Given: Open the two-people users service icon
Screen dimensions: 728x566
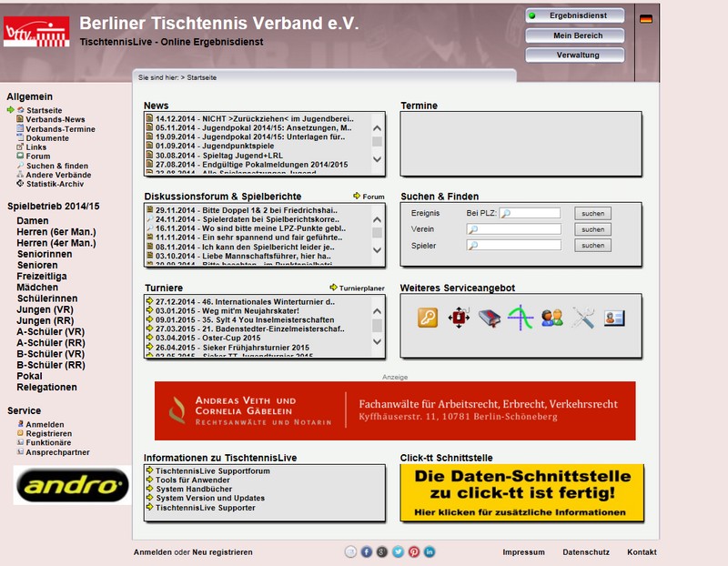Looking at the screenshot, I should coord(551,318).
